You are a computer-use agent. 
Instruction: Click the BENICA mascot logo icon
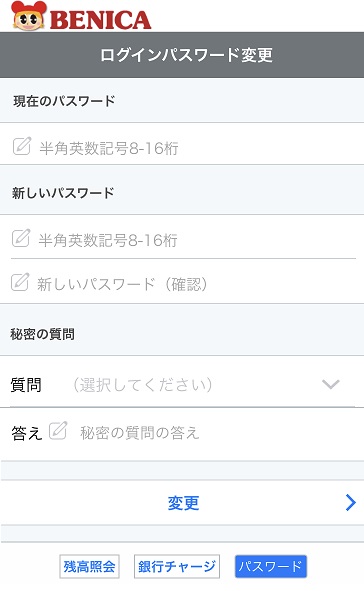click(29, 15)
